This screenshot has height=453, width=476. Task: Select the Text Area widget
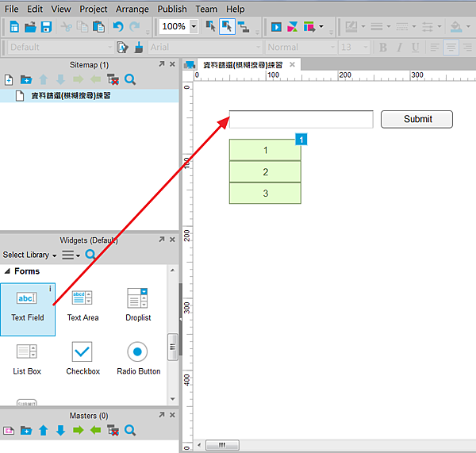click(83, 305)
